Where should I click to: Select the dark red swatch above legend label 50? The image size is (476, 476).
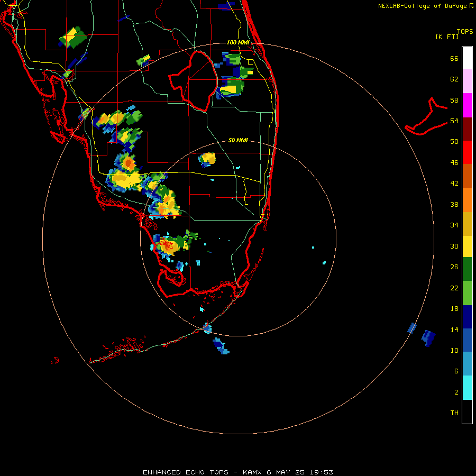tap(467, 129)
